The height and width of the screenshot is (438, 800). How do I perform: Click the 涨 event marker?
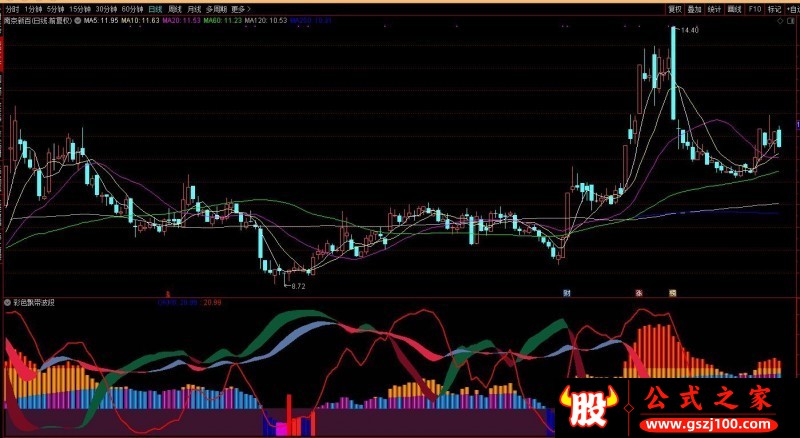639,293
